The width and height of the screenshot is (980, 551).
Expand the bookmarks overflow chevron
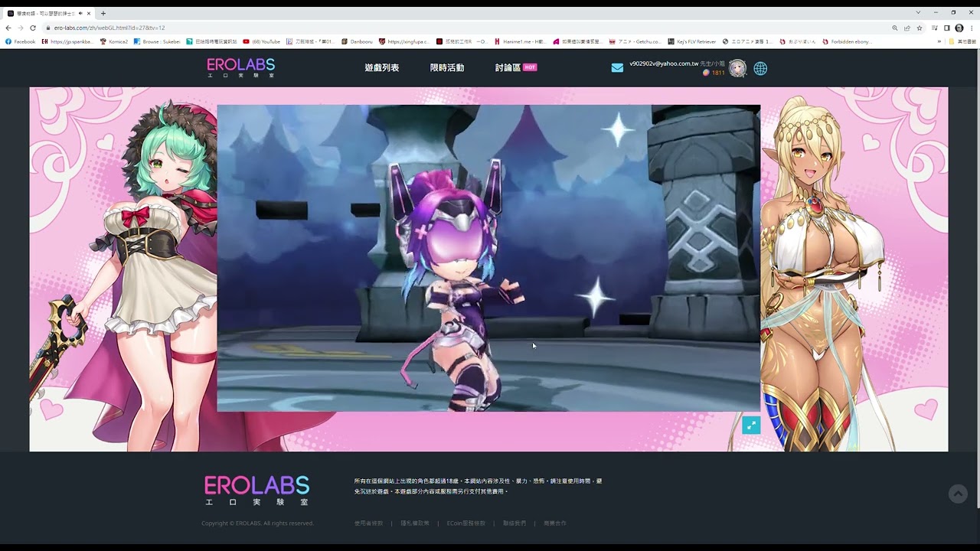point(939,41)
